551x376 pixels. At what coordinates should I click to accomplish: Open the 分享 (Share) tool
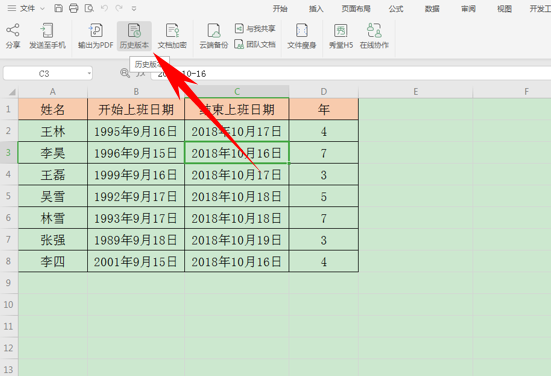[13, 35]
